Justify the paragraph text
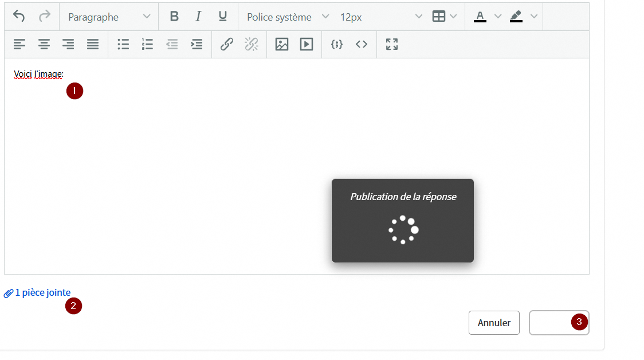Screen dimensions: 644x360 (93, 44)
